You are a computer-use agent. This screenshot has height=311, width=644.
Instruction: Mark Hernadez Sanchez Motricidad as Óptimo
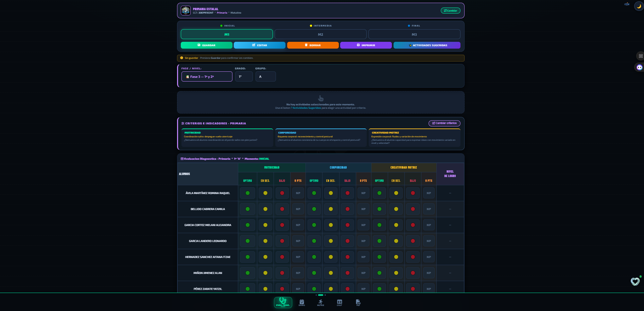click(x=247, y=257)
